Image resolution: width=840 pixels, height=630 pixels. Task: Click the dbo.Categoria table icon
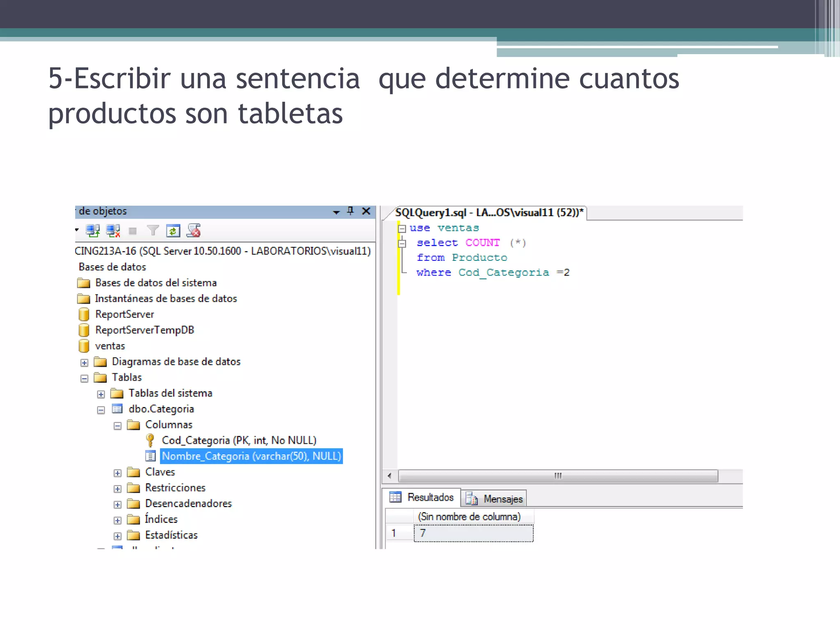117,409
